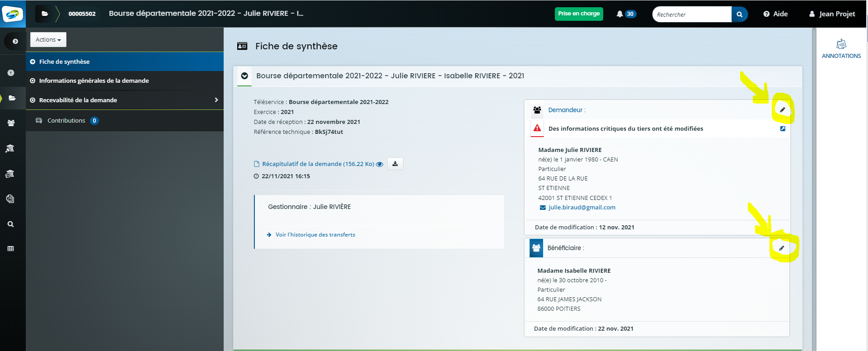The height and width of the screenshot is (351, 868).
Task: Open Informations générales de la demande
Action: point(125,81)
